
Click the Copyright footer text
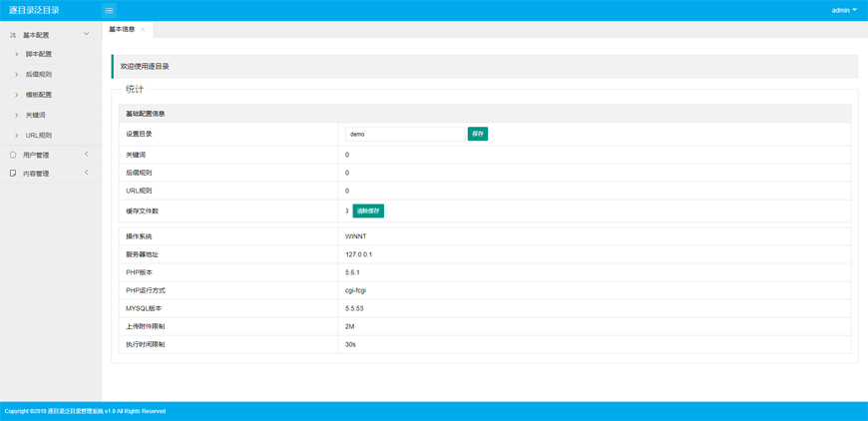tap(85, 412)
